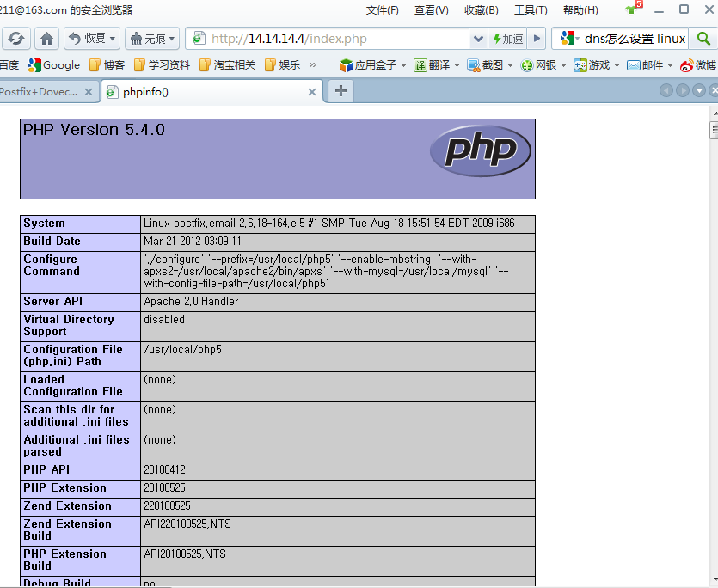Screen dimensions: 718x588
Task: Click the 网银 online banking tool
Action: pos(538,65)
